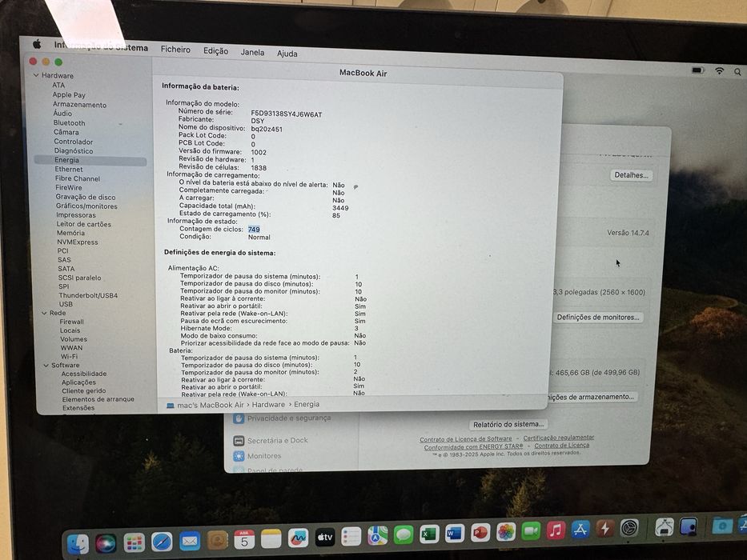This screenshot has height=560, width=747.
Task: Open the Informação do Sistema app menu
Action: point(101,46)
